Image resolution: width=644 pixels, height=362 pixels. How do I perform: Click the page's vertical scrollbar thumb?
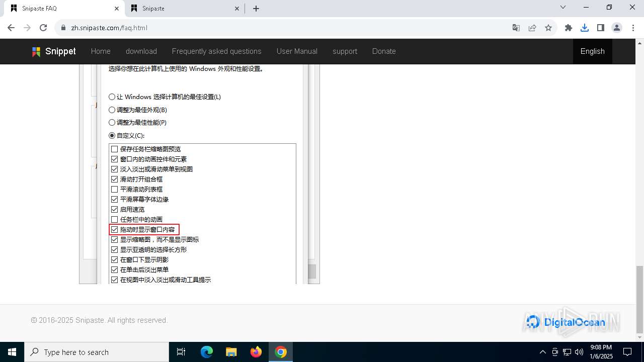pyautogui.click(x=639, y=300)
